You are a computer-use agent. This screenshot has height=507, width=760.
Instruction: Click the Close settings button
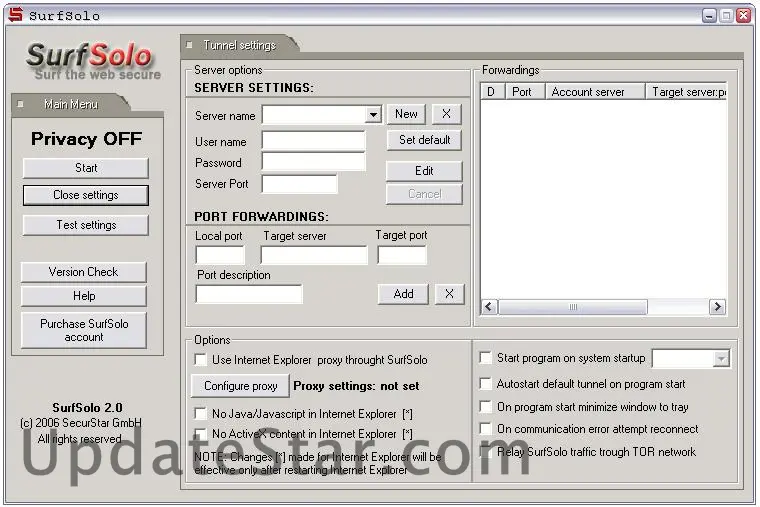[x=86, y=195]
